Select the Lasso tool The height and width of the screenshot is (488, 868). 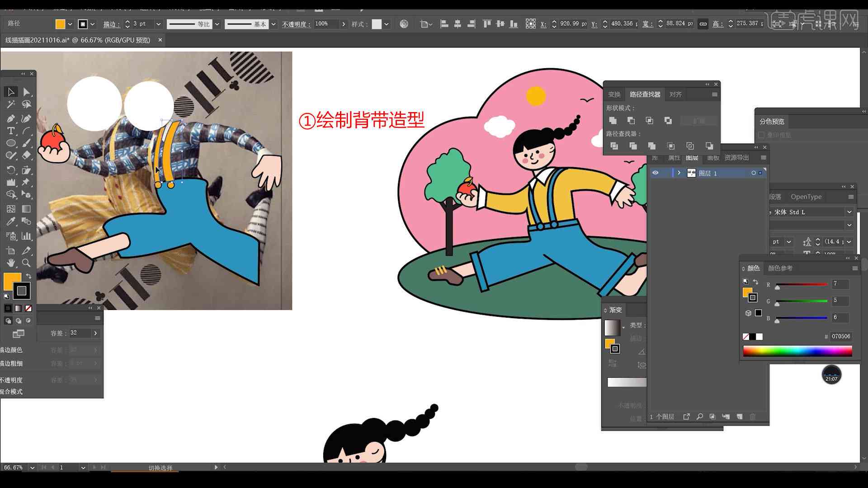pos(27,105)
